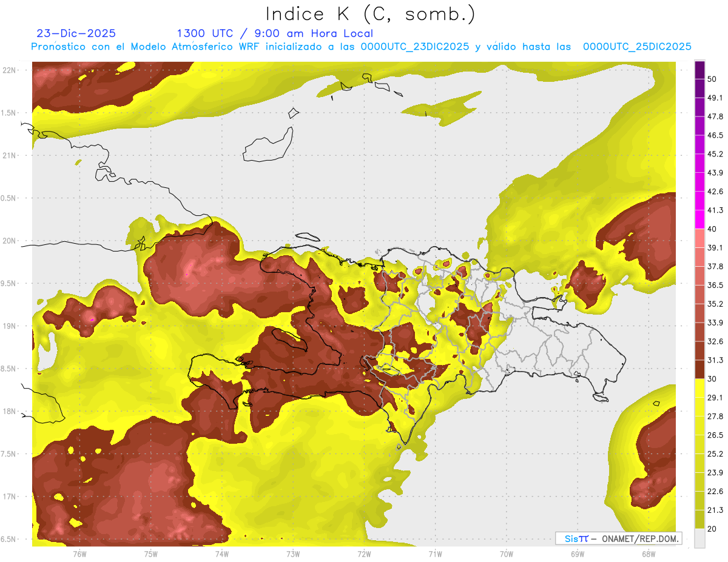Image resolution: width=728 pixels, height=562 pixels.
Task: Click the colorbar value '45.2'
Action: [x=715, y=154]
